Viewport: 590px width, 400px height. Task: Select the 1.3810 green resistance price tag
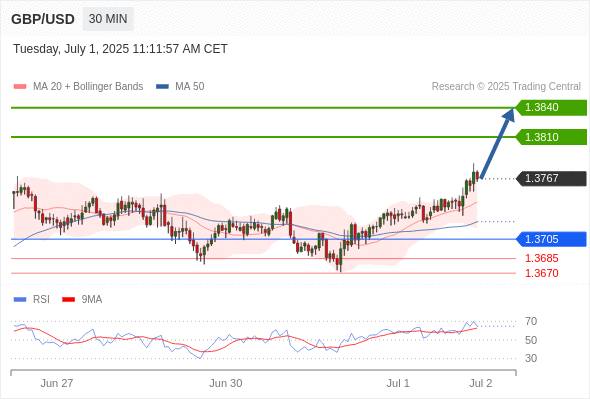point(551,137)
